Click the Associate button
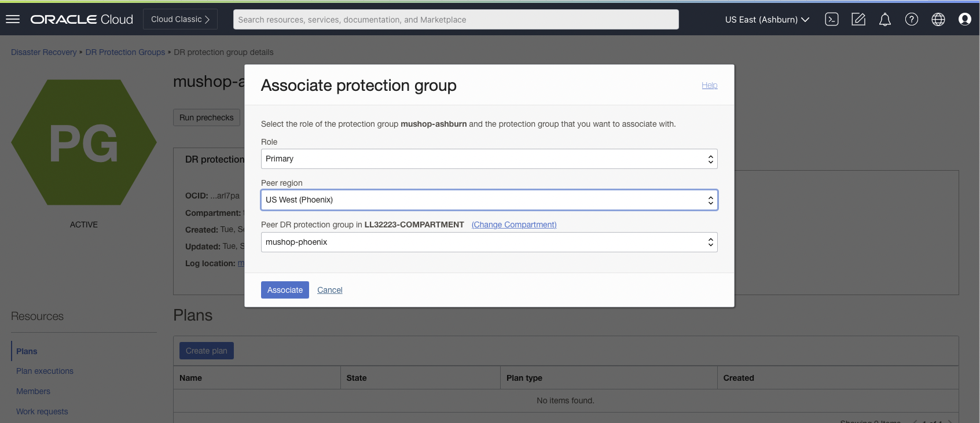The width and height of the screenshot is (980, 423). [285, 290]
